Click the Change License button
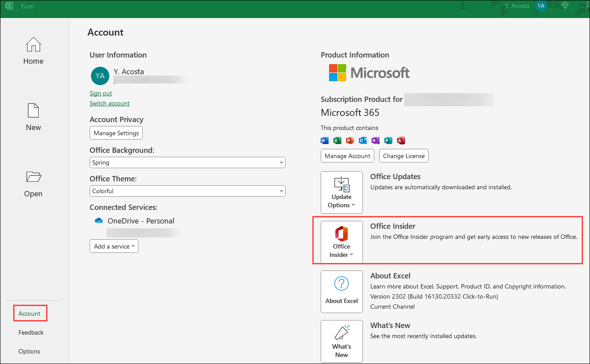 click(404, 155)
